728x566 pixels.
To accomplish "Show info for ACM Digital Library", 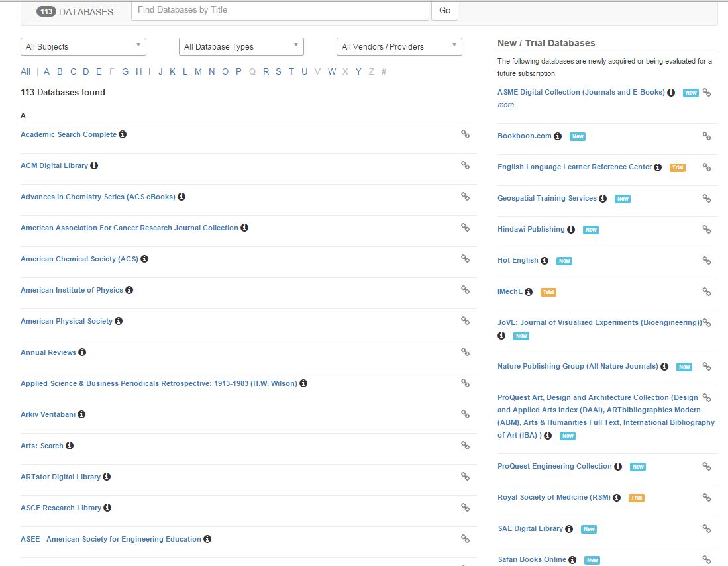I will (x=94, y=165).
